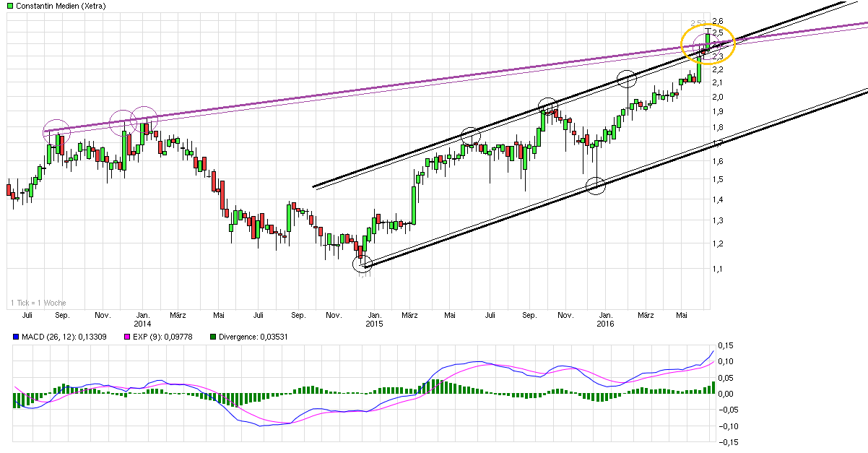Click the magenta EXP legend square
This screenshot has width=868, height=453.
[128, 337]
